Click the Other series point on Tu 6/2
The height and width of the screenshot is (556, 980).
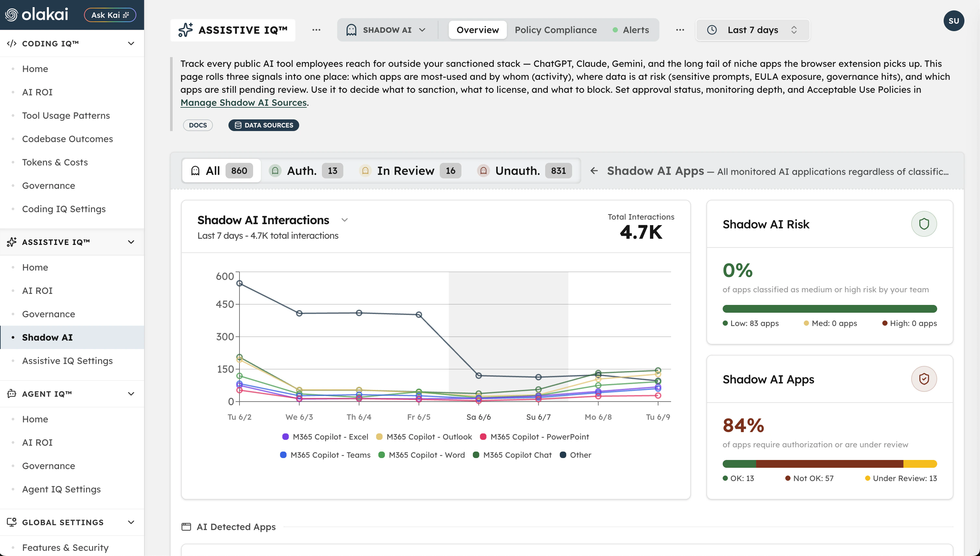pos(239,283)
